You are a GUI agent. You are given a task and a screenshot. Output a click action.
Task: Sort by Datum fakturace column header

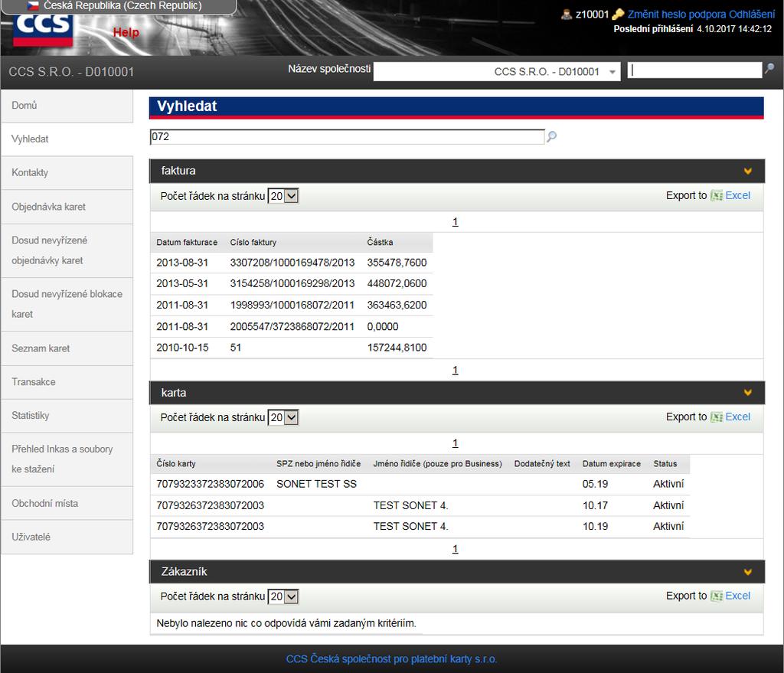point(187,243)
